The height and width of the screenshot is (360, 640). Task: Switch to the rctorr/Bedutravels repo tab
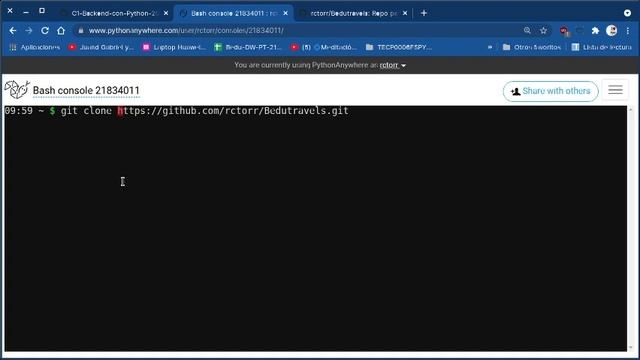click(x=353, y=13)
